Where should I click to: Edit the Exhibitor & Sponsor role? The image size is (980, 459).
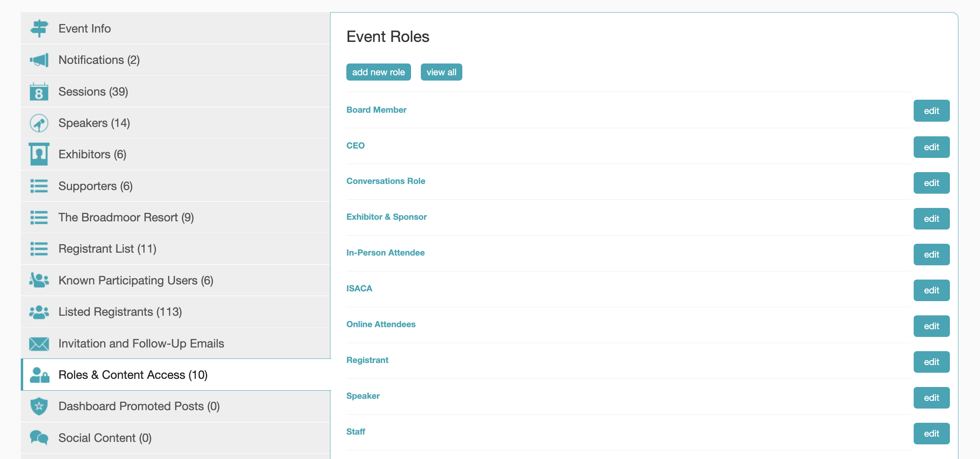[x=931, y=219]
